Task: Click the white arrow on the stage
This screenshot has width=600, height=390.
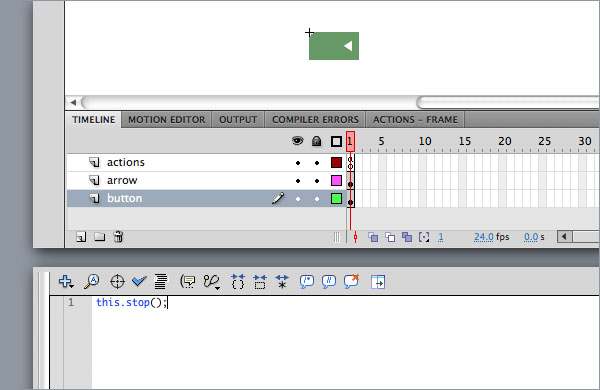Action: (348, 46)
